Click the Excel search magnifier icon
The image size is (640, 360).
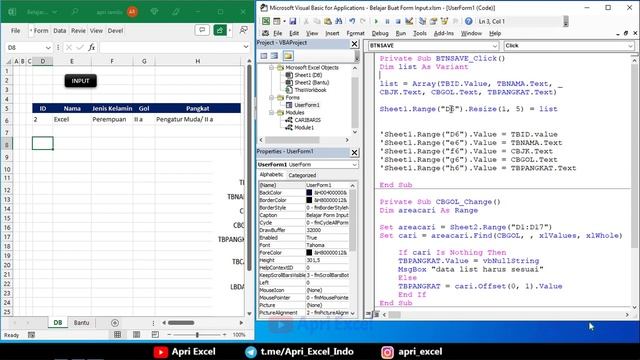coord(75,12)
